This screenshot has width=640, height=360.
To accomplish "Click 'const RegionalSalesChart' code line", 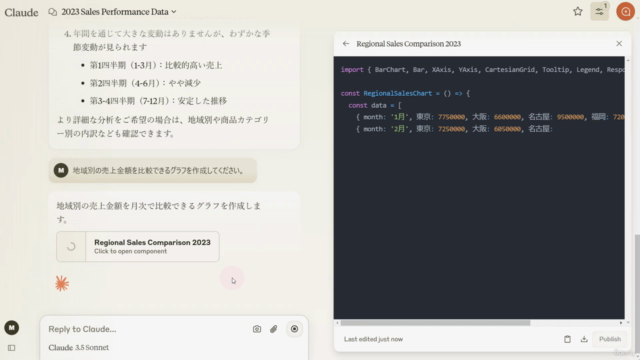I will pos(405,93).
